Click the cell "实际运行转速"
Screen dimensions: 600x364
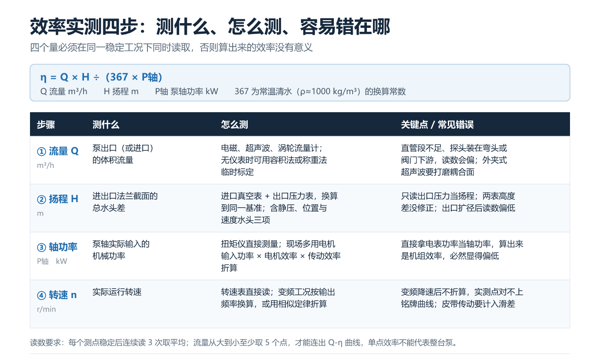click(117, 292)
